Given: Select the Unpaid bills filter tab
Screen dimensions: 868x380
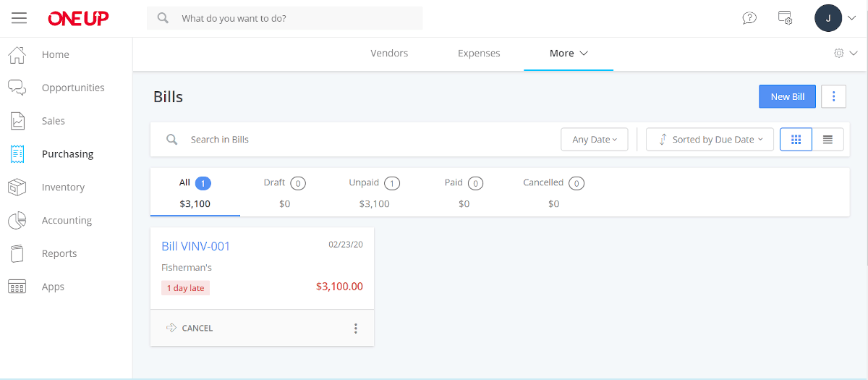Looking at the screenshot, I should (375, 193).
